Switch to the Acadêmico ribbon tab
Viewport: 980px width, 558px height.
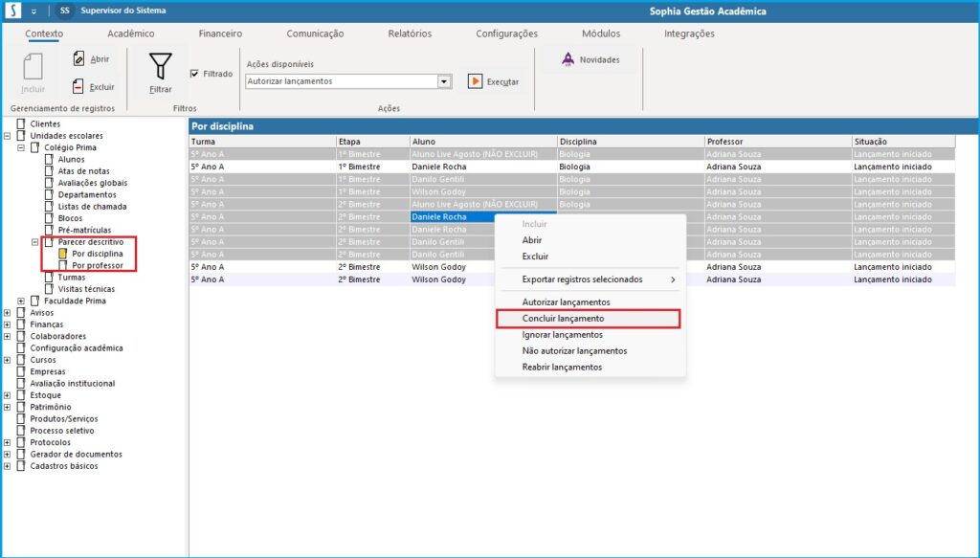(x=130, y=33)
